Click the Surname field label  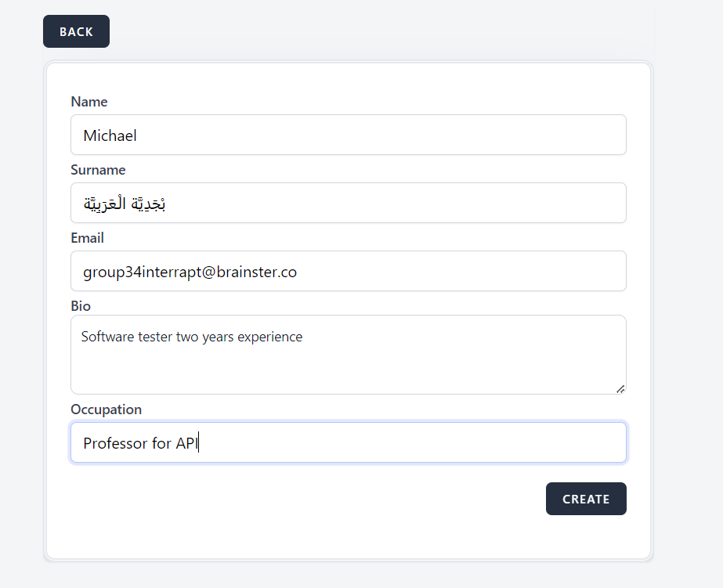click(x=98, y=170)
